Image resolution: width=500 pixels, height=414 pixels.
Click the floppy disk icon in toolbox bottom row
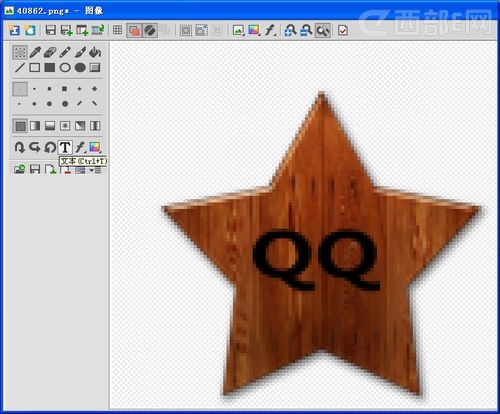pyautogui.click(x=35, y=170)
